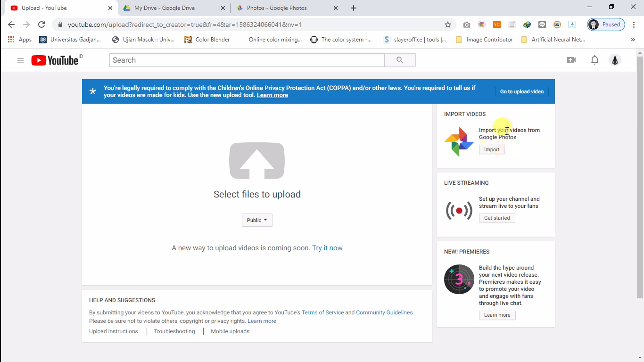Click the page vertical scrollbar

pos(640,177)
